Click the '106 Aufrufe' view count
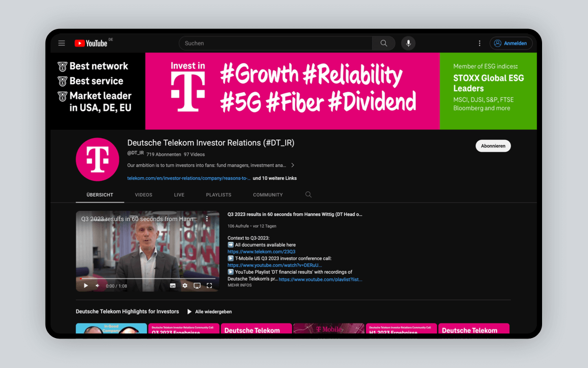This screenshot has width=588, height=368. point(238,226)
